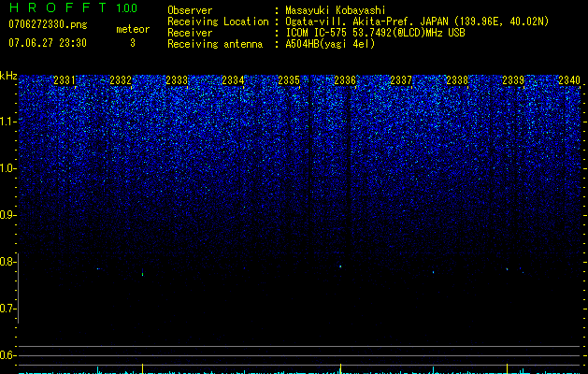Image resolution: width=588 pixels, height=374 pixels.
Task: Click the 2335 time marker
Action: [x=289, y=80]
